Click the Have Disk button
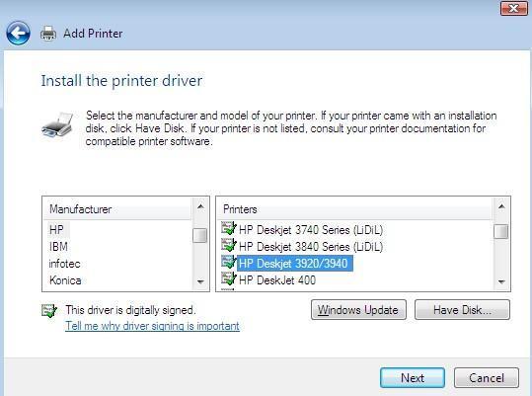532x396 pixels. tap(462, 310)
